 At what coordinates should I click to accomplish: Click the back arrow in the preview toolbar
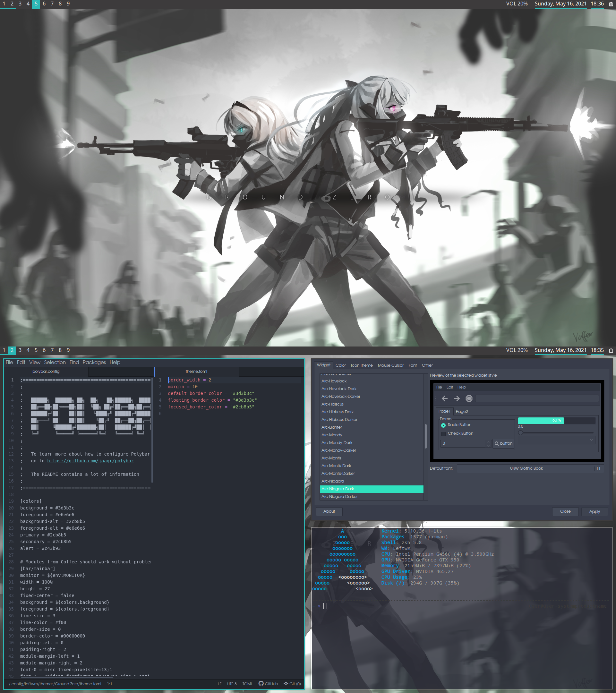(444, 399)
